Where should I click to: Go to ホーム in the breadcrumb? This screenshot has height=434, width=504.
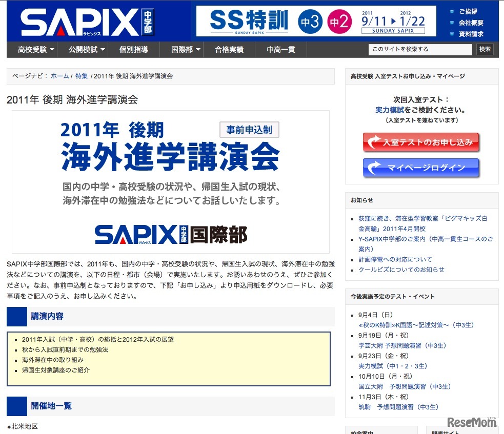tap(60, 76)
